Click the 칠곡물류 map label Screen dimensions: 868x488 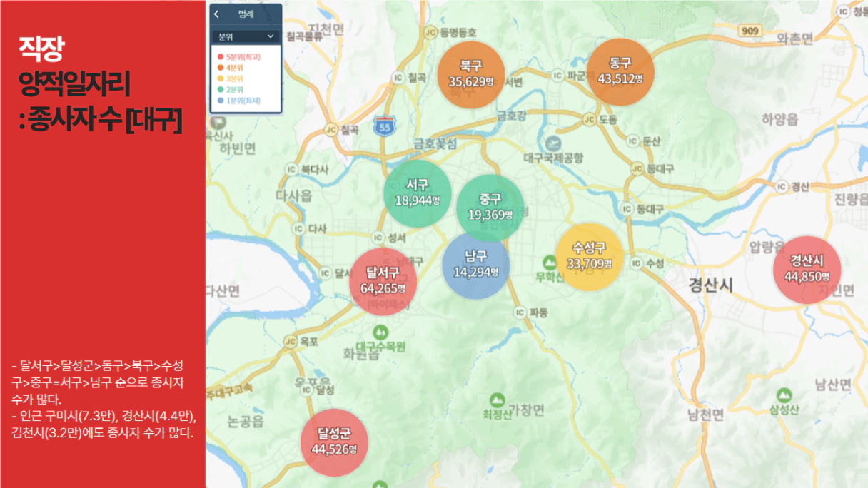304,36
